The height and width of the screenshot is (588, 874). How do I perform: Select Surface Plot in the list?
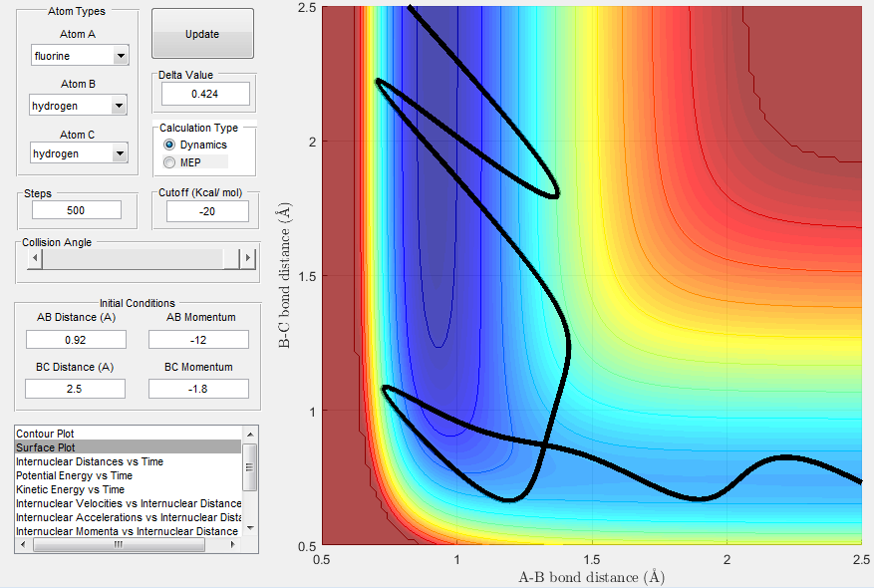click(129, 447)
